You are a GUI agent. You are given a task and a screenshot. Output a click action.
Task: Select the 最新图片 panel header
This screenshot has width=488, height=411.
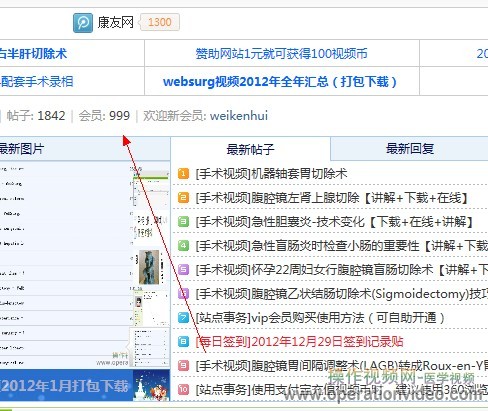[x=85, y=148]
